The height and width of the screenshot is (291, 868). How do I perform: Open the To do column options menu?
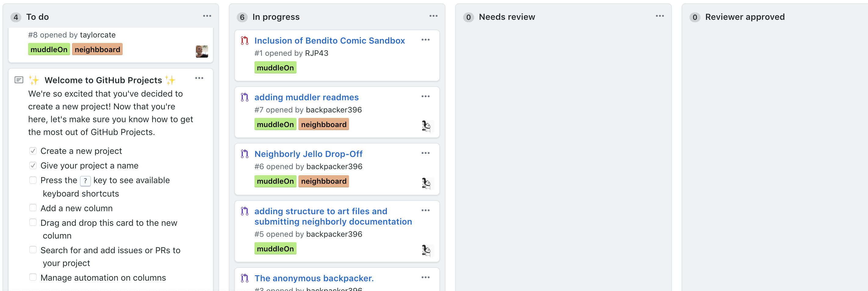pos(207,16)
